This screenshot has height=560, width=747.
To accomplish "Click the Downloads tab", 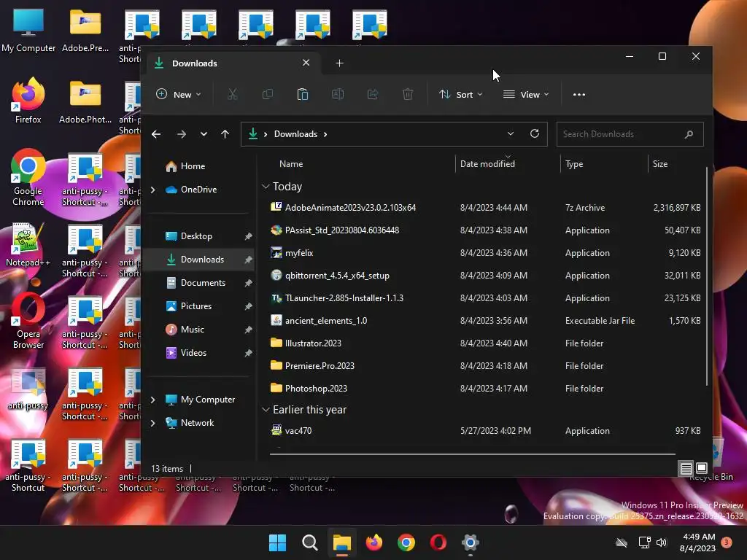I will (x=233, y=63).
